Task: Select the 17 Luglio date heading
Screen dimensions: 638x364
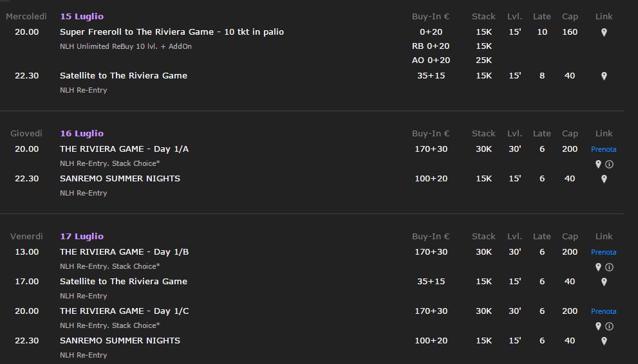Action: (x=82, y=237)
